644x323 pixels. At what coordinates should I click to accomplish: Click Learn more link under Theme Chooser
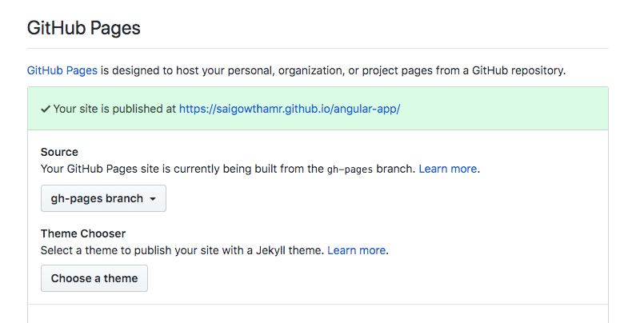click(357, 250)
